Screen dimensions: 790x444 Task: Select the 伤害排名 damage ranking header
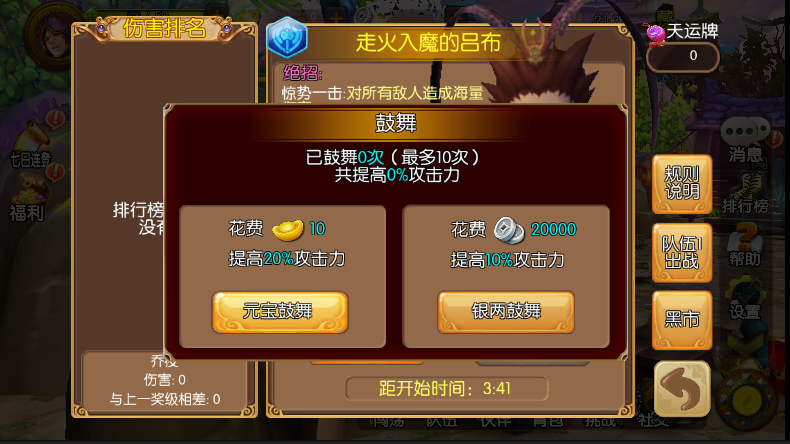164,28
